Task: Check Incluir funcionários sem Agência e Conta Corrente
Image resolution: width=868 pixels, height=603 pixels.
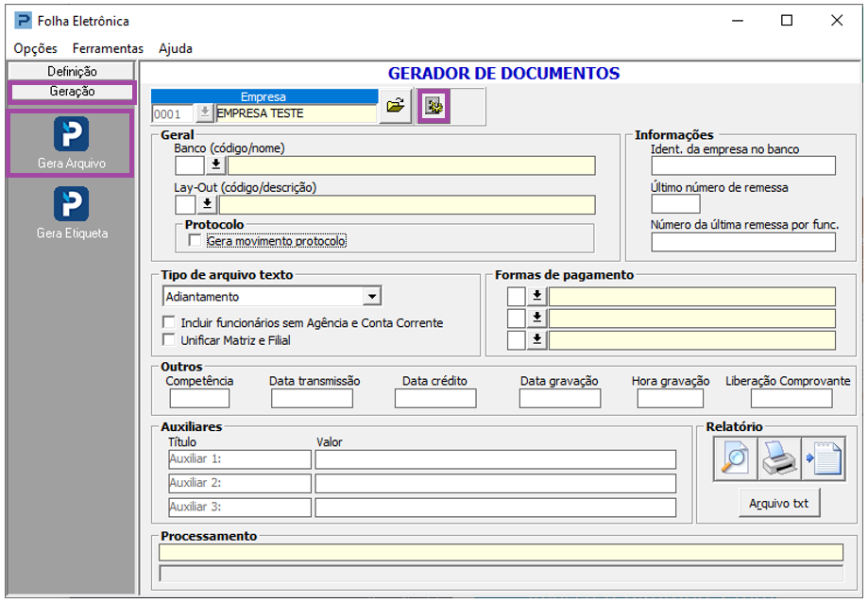Action: (x=170, y=323)
